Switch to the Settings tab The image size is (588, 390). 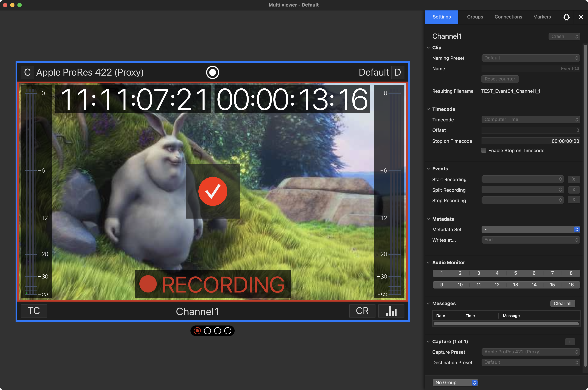442,17
